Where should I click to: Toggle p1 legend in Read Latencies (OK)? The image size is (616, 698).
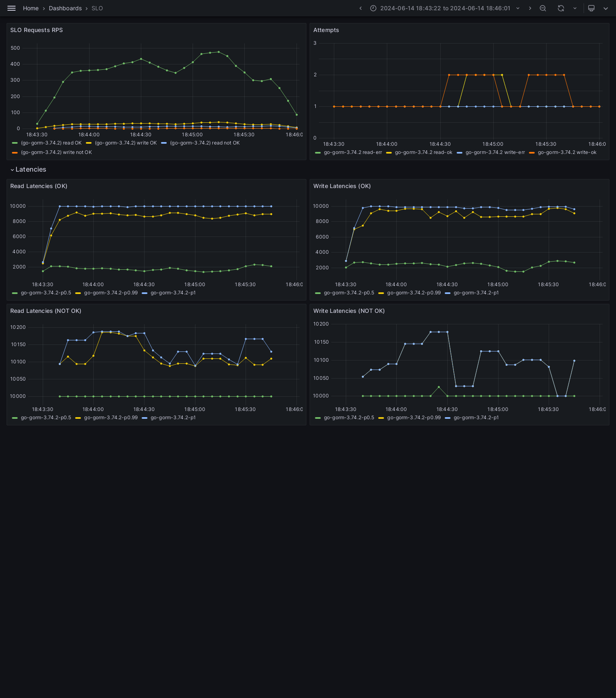(x=173, y=293)
